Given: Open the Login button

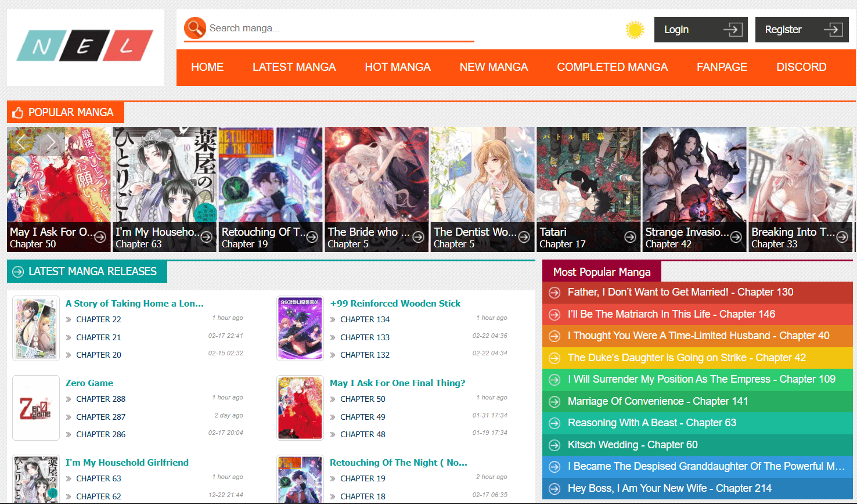Looking at the screenshot, I should (x=701, y=30).
